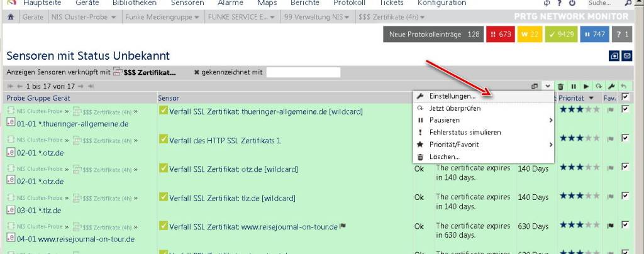The image size is (644, 254).
Task: Expand the Pausieren submenu
Action: tap(550, 120)
